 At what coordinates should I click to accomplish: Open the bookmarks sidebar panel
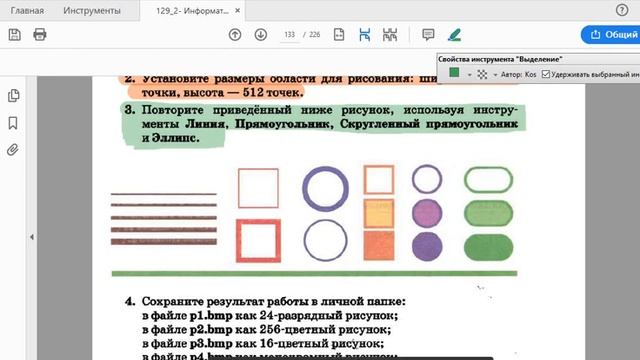tap(13, 123)
